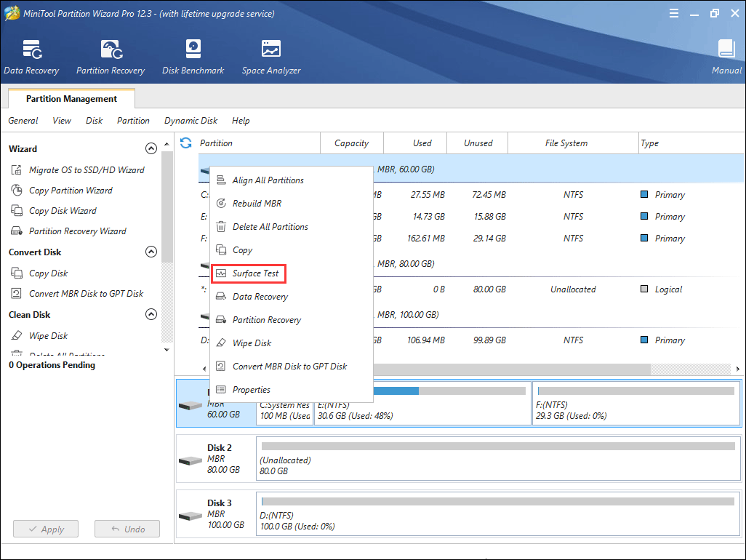The height and width of the screenshot is (560, 746).
Task: Select the unallocated Logical 80.00 GB row
Action: pyautogui.click(x=471, y=289)
